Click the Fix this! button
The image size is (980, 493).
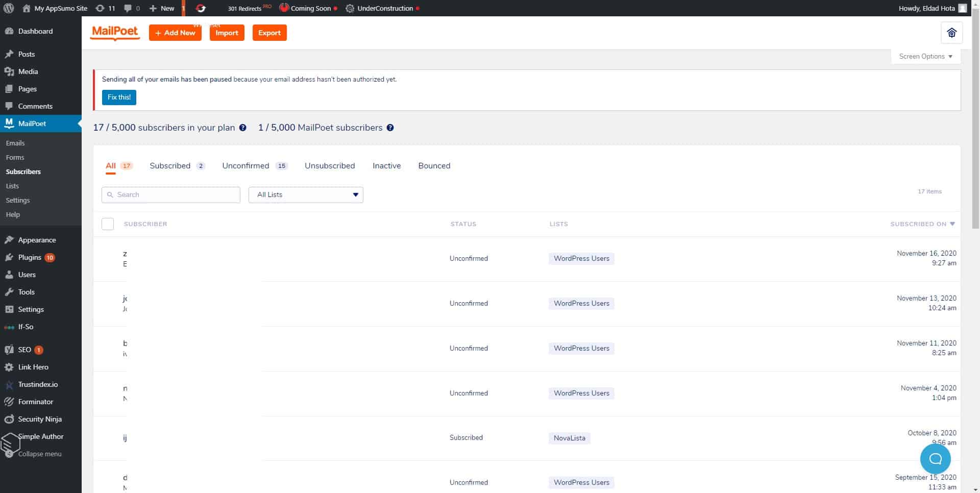tap(119, 97)
